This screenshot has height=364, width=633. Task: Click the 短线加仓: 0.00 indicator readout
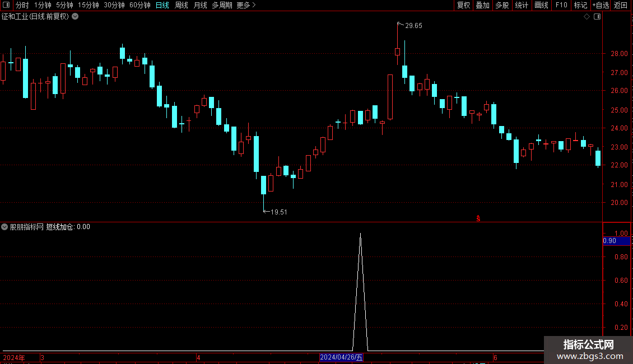pos(68,227)
